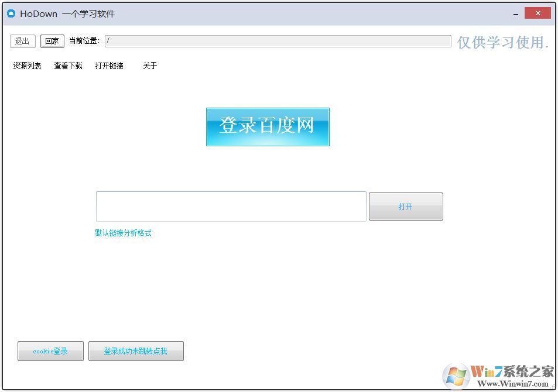Screen dimensions: 558x392
Task: Click the Windows flag graphic in the Win7 logo
Action: coord(456,375)
